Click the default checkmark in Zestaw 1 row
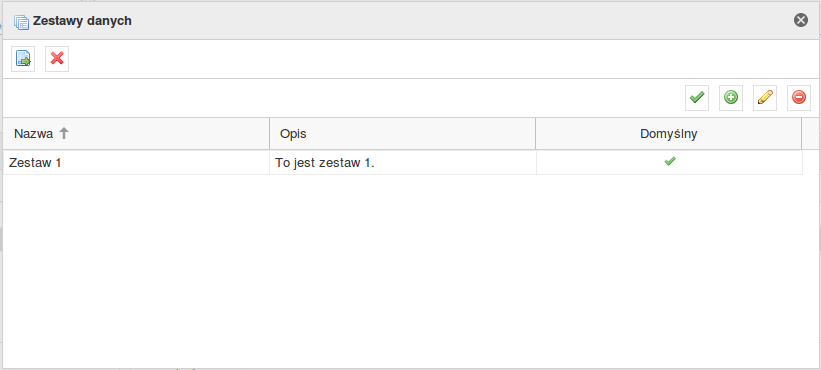 pos(669,162)
